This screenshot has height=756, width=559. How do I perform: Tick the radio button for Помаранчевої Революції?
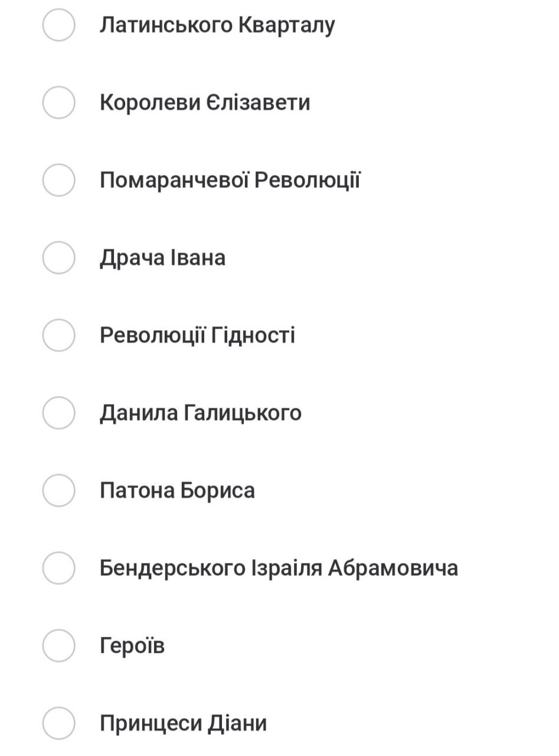tap(58, 180)
